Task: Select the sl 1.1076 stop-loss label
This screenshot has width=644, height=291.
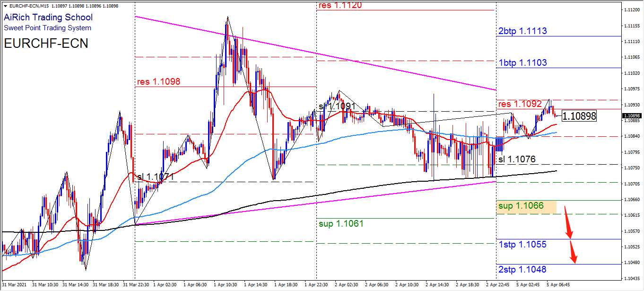Action: (519, 159)
